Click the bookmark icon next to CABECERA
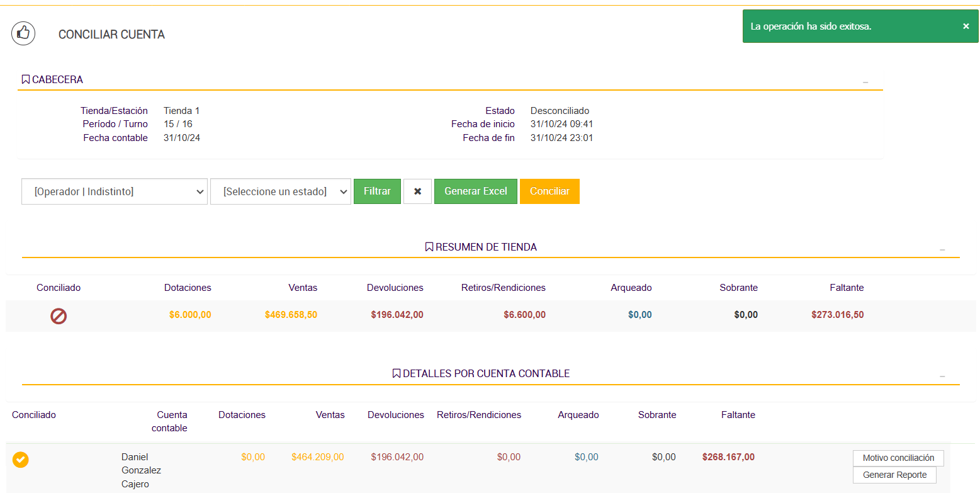Image resolution: width=980 pixels, height=498 pixels. (26, 79)
